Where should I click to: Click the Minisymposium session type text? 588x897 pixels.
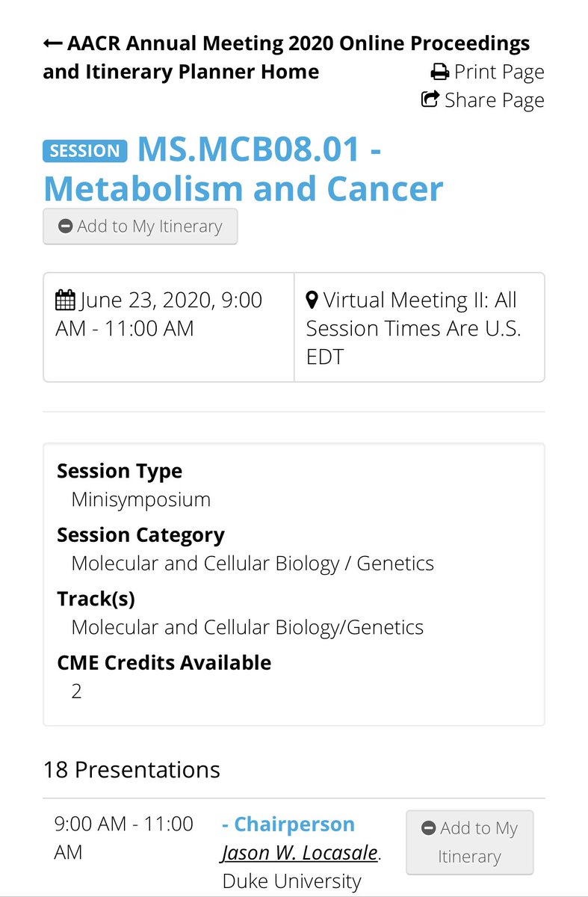(141, 499)
